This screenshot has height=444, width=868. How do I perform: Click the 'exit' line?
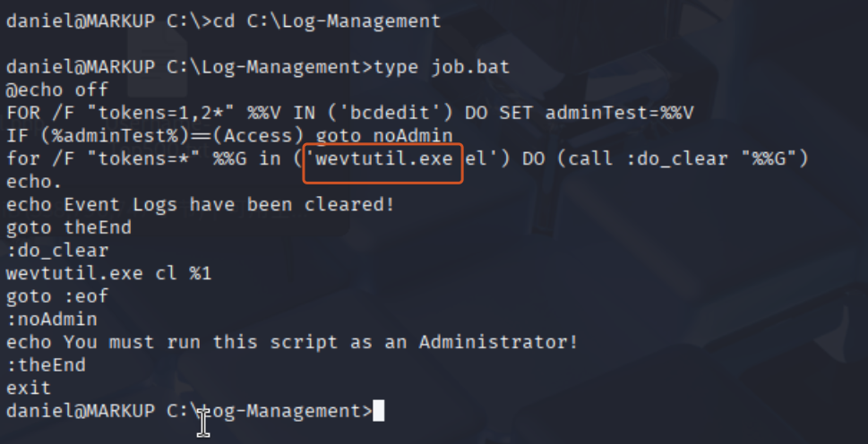29,388
